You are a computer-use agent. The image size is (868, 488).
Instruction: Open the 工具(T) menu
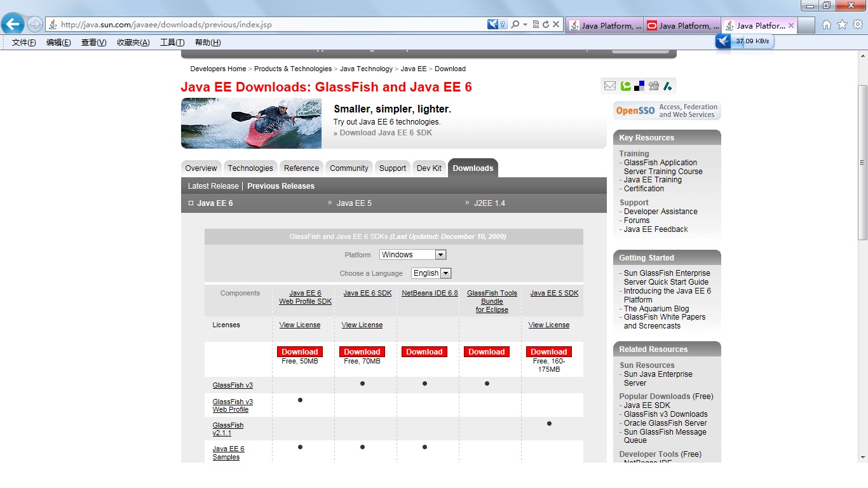point(172,43)
